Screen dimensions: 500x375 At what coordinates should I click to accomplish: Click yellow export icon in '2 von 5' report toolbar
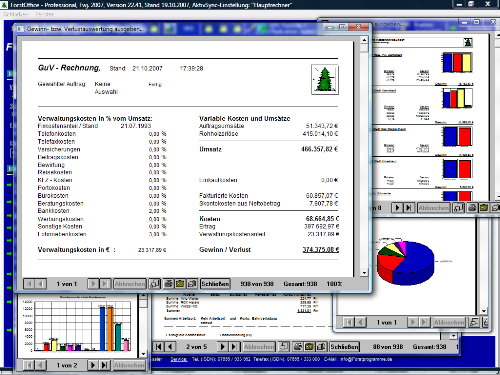pos(309,347)
